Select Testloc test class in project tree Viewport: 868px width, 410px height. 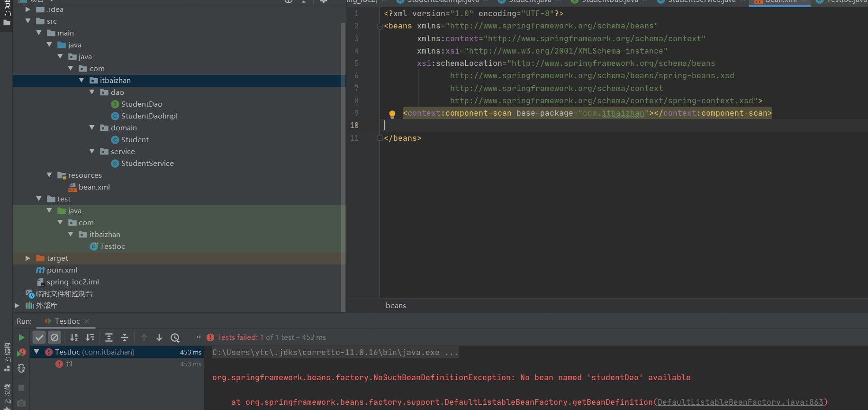point(112,246)
